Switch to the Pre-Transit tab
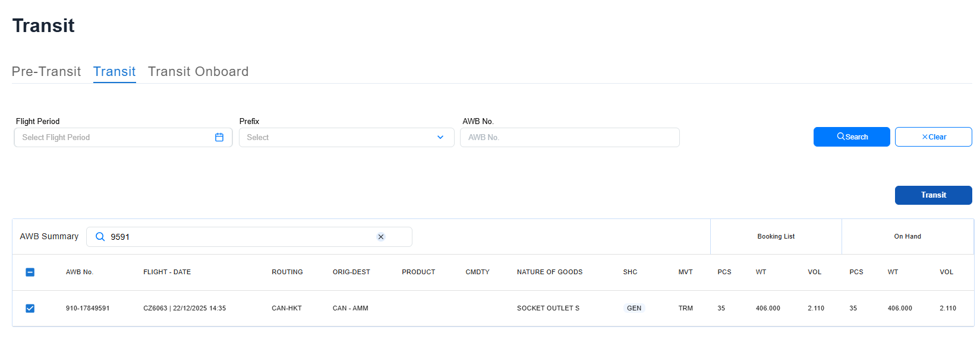Screen dimensions: 980x349 coord(46,72)
